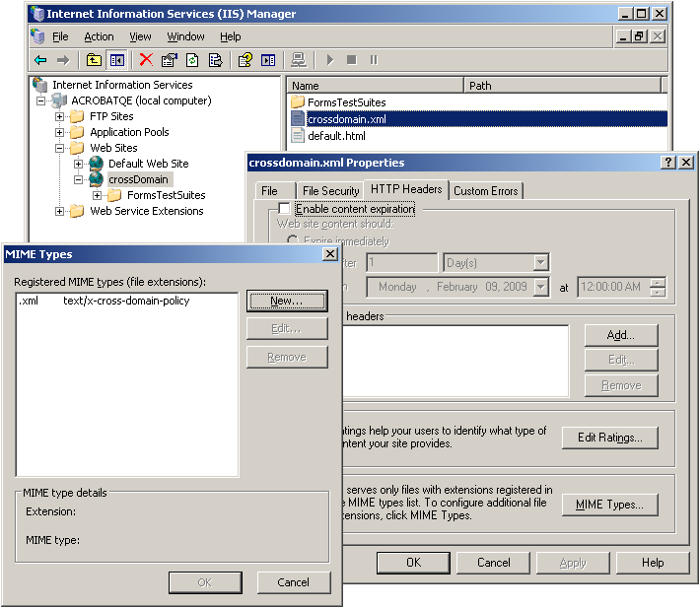Collapse the crossDomain site node
700x608 pixels.
coord(78,179)
